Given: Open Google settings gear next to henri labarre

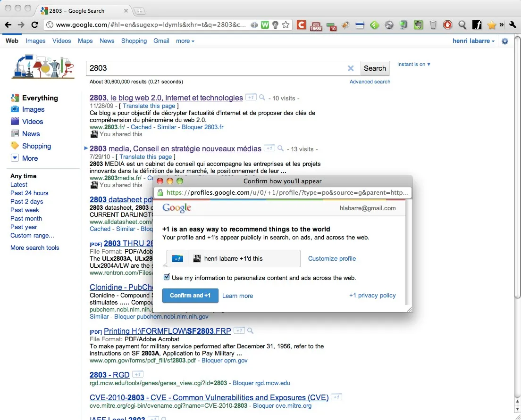Looking at the screenshot, I should (505, 41).
